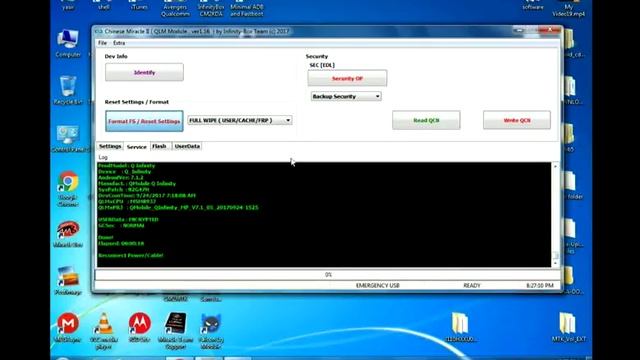This screenshot has width=640, height=360.
Task: Click the 'Reconnect Power/Cable!' log line
Action: (x=131, y=255)
